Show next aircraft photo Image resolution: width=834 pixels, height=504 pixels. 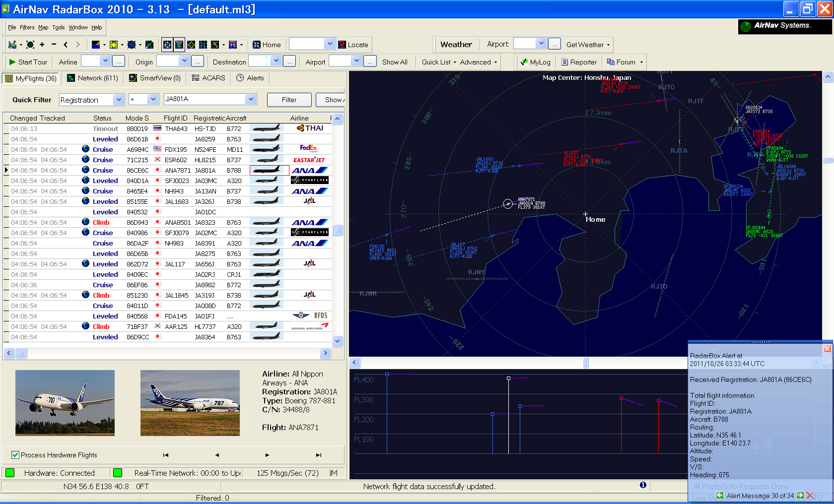point(267,455)
